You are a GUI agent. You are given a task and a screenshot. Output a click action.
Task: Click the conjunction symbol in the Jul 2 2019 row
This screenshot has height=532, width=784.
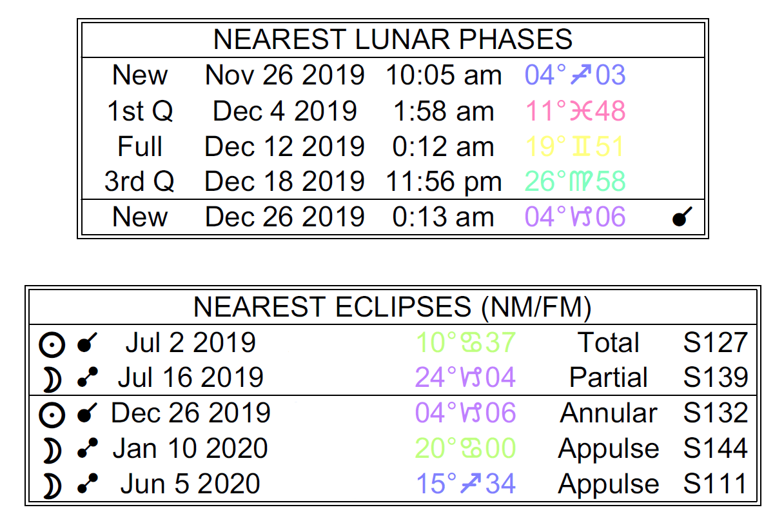pos(87,344)
